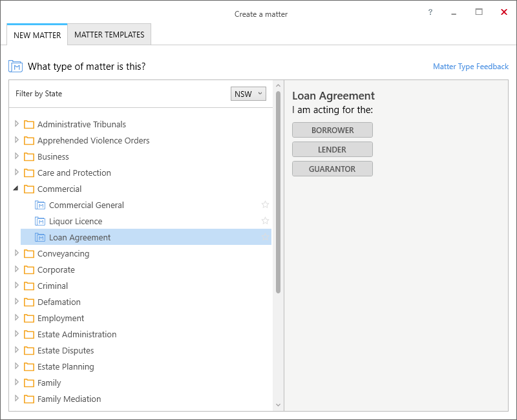Switch to the Matter Templates tab
This screenshot has width=517, height=420.
(x=109, y=35)
